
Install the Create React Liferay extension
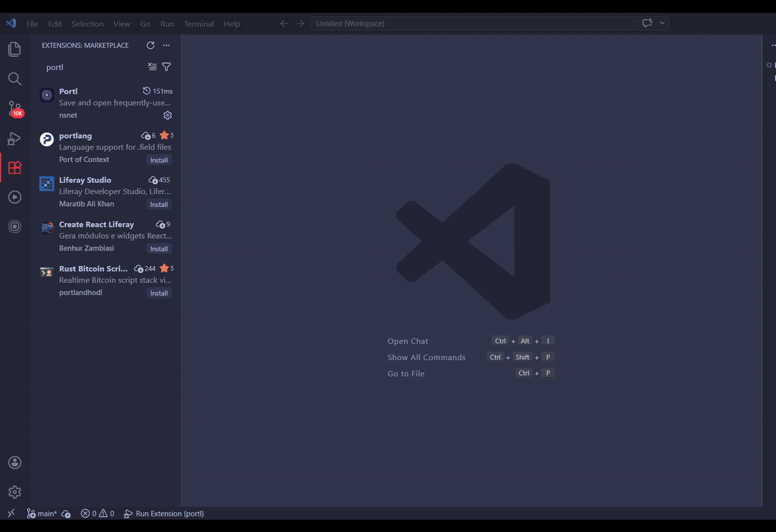click(159, 248)
